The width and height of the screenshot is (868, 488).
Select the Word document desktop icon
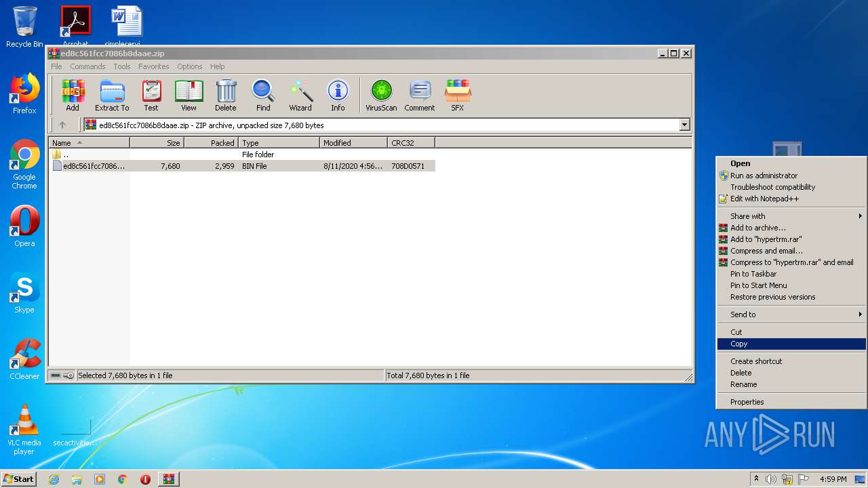(126, 26)
